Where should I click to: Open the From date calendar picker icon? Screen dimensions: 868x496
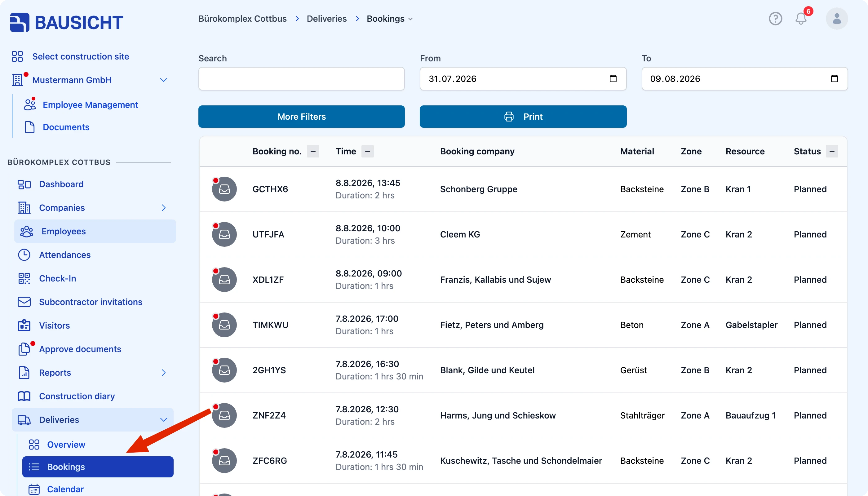pyautogui.click(x=613, y=79)
